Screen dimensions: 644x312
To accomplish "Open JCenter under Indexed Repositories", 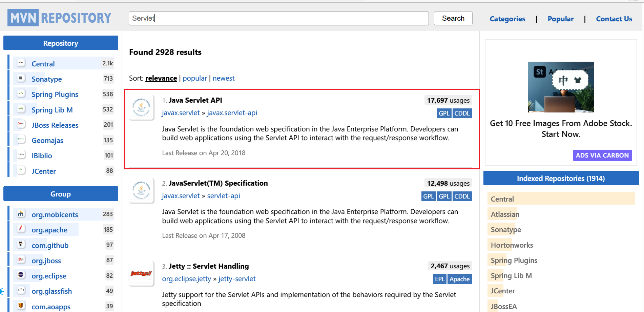I will pyautogui.click(x=503, y=291).
